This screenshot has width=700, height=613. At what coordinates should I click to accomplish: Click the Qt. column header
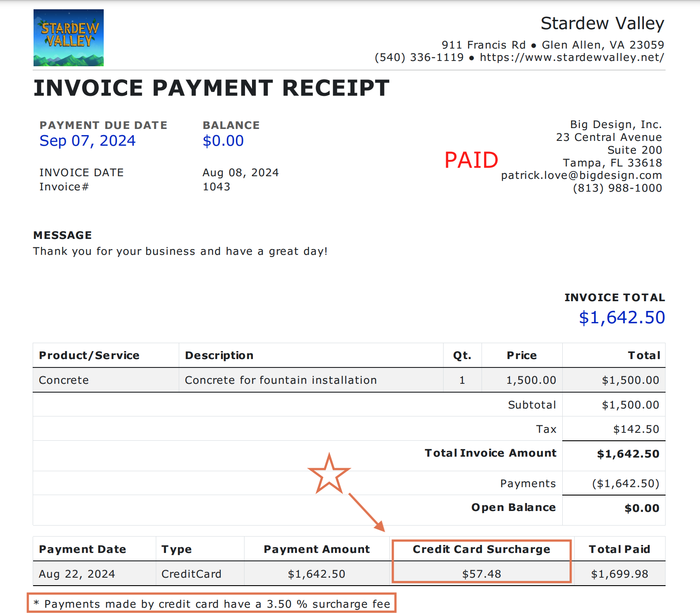pyautogui.click(x=462, y=356)
